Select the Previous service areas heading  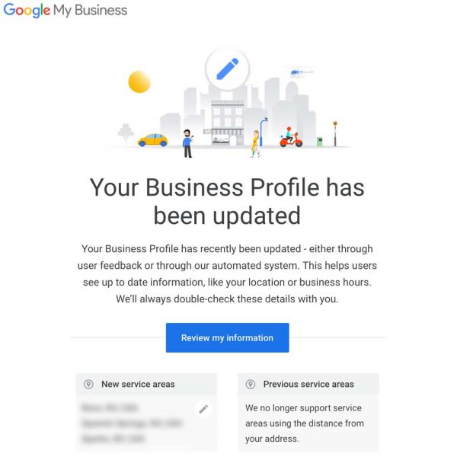308,385
